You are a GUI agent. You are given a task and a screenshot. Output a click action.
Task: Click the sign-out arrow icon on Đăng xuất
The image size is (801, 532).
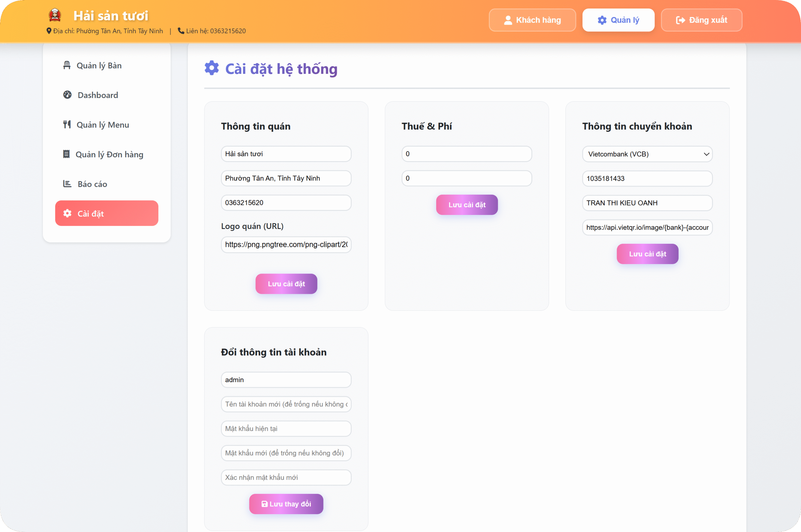click(x=680, y=20)
